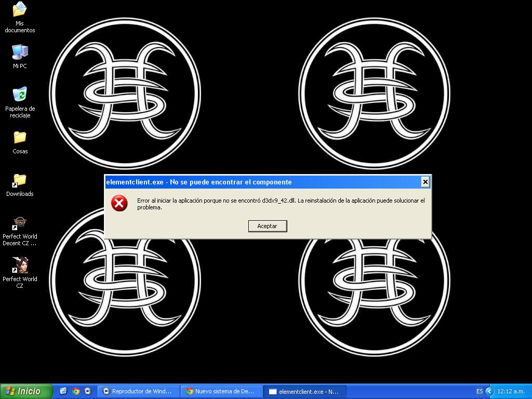
Task: Open the Inicio start menu
Action: pyautogui.click(x=26, y=391)
